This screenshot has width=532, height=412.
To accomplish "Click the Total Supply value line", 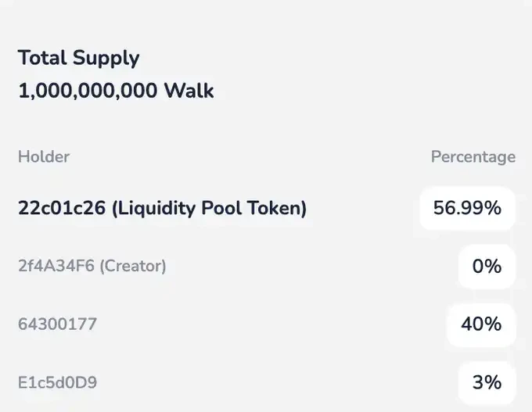I will [x=116, y=91].
